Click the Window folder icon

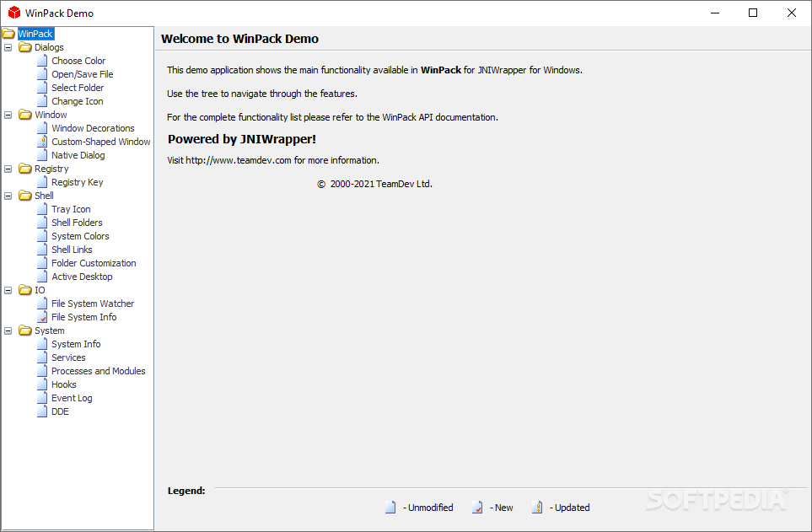[24, 115]
